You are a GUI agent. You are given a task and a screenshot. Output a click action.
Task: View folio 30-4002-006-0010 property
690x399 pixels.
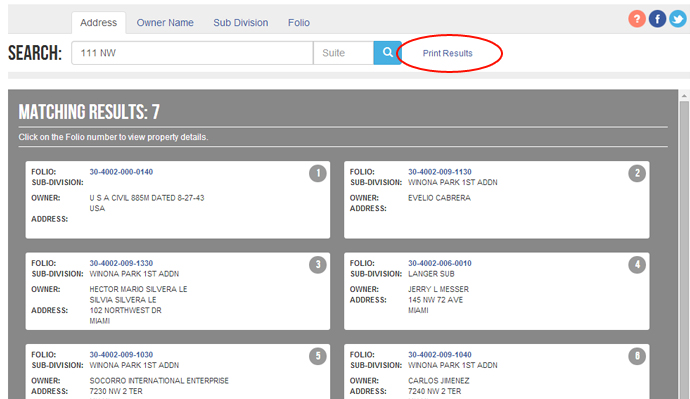click(x=440, y=264)
